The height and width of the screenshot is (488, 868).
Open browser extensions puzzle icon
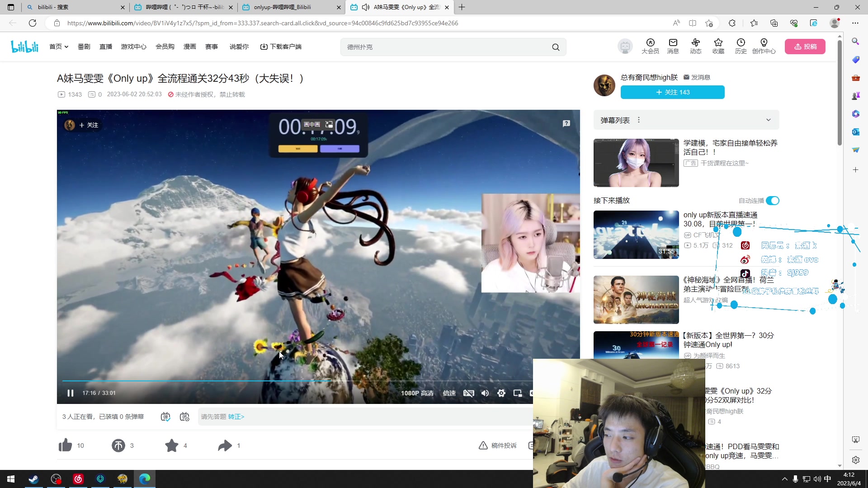(732, 23)
